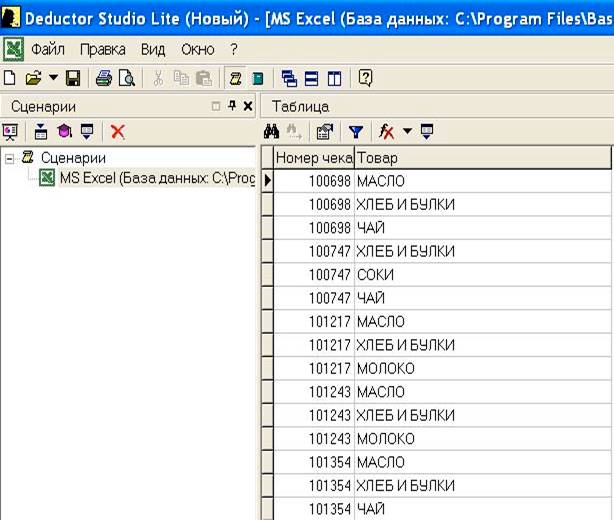Click the Print icon
The height and width of the screenshot is (520, 614).
pyautogui.click(x=104, y=78)
